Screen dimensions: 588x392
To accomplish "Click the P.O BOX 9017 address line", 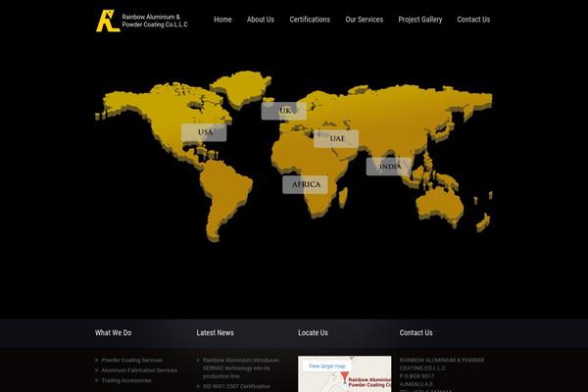I will click(x=416, y=376).
